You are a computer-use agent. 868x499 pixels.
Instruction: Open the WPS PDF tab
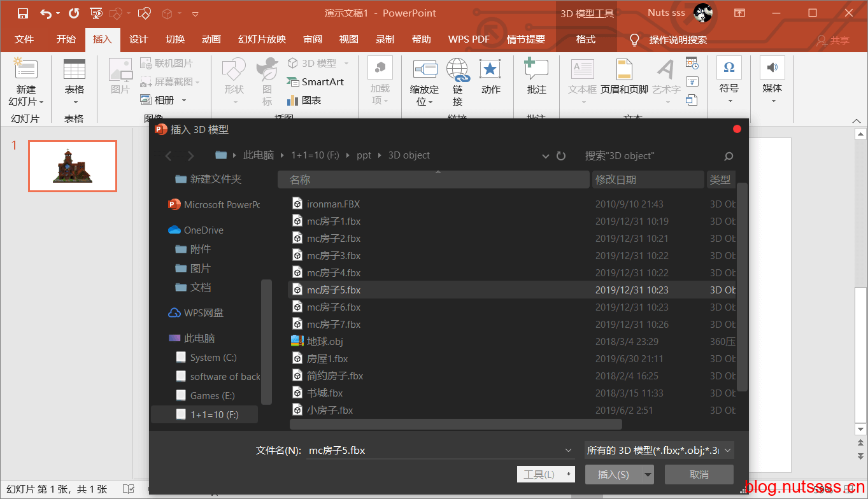pos(469,39)
